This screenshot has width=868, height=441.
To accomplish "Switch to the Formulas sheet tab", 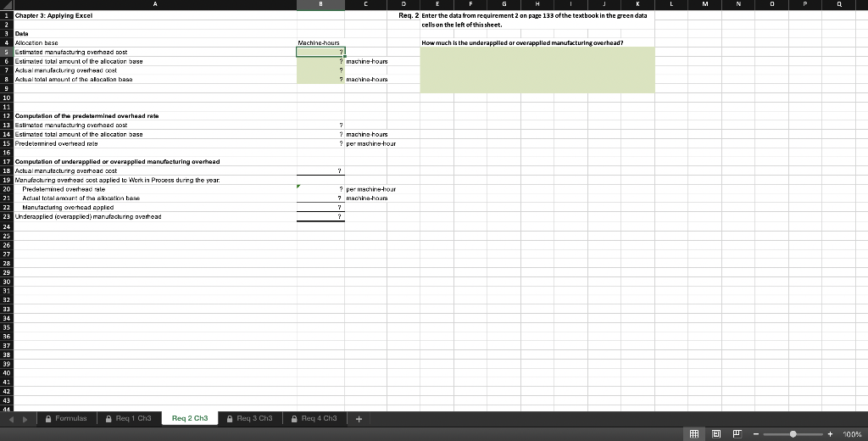I will click(66, 418).
